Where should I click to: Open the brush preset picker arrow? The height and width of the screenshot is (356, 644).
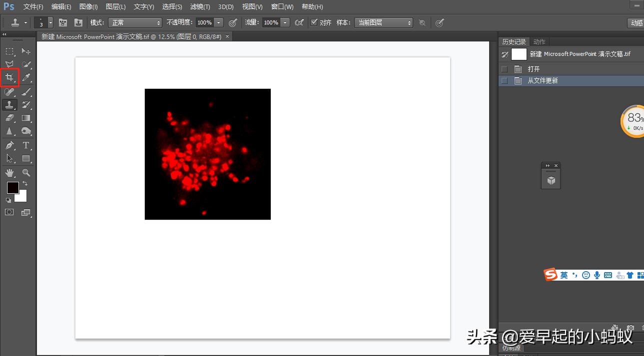click(x=50, y=22)
